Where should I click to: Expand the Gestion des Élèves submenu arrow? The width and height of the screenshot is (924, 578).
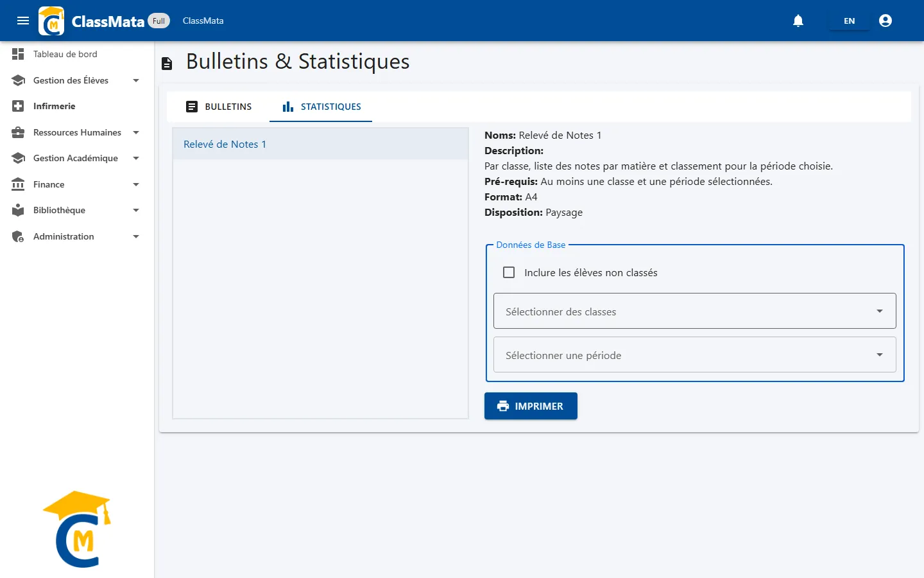[x=136, y=80]
